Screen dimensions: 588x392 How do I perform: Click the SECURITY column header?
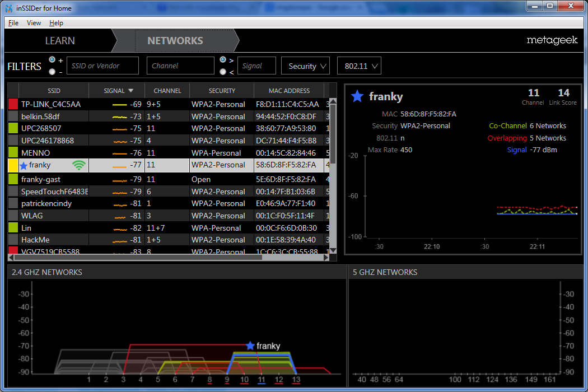point(222,91)
